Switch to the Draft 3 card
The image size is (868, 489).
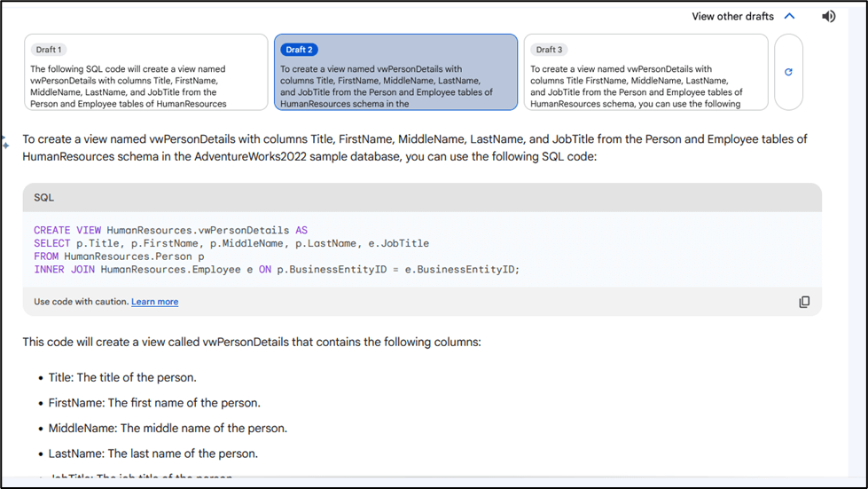[x=645, y=72]
